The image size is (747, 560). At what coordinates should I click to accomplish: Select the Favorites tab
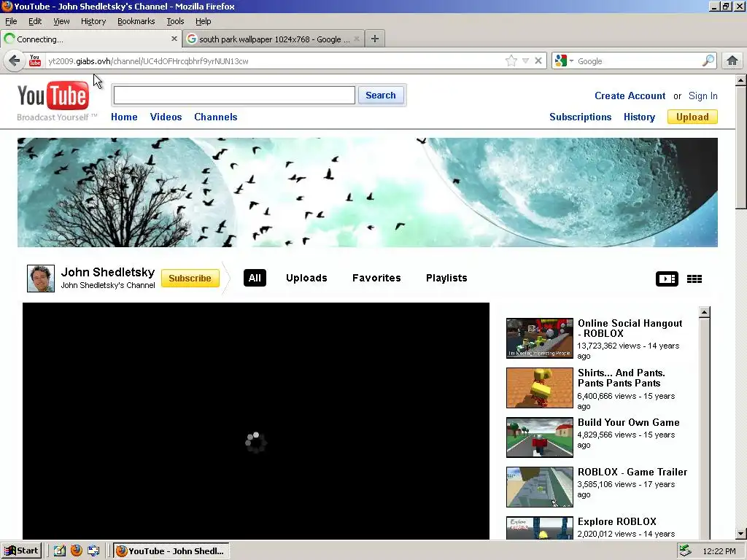pyautogui.click(x=376, y=278)
